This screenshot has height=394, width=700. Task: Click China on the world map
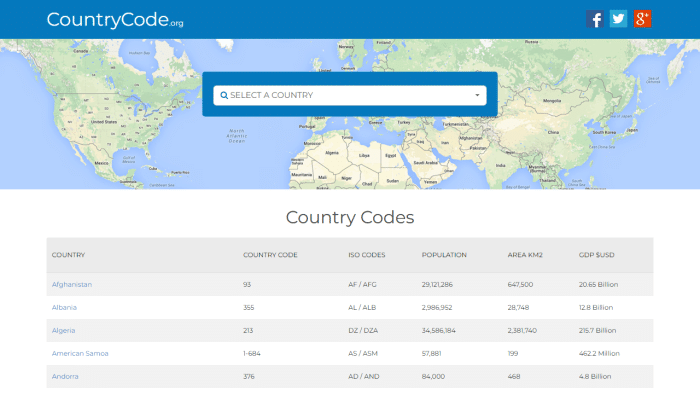coord(553,133)
